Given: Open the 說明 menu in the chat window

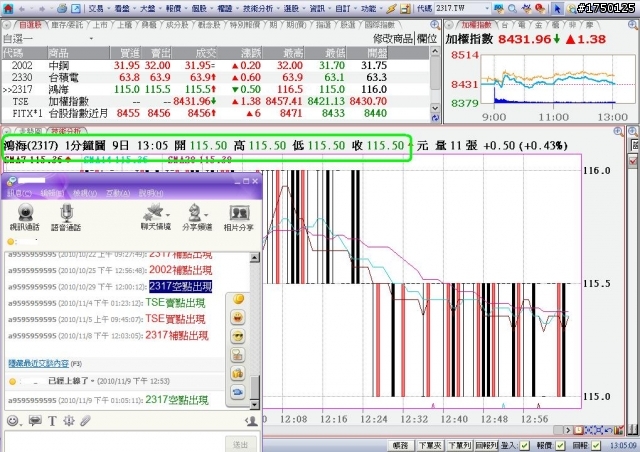Looking at the screenshot, I should click(x=151, y=193).
